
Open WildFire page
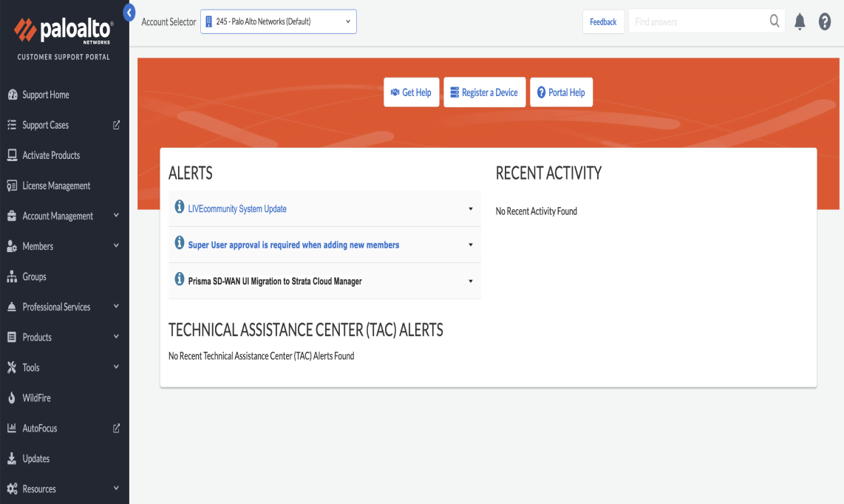(x=37, y=398)
